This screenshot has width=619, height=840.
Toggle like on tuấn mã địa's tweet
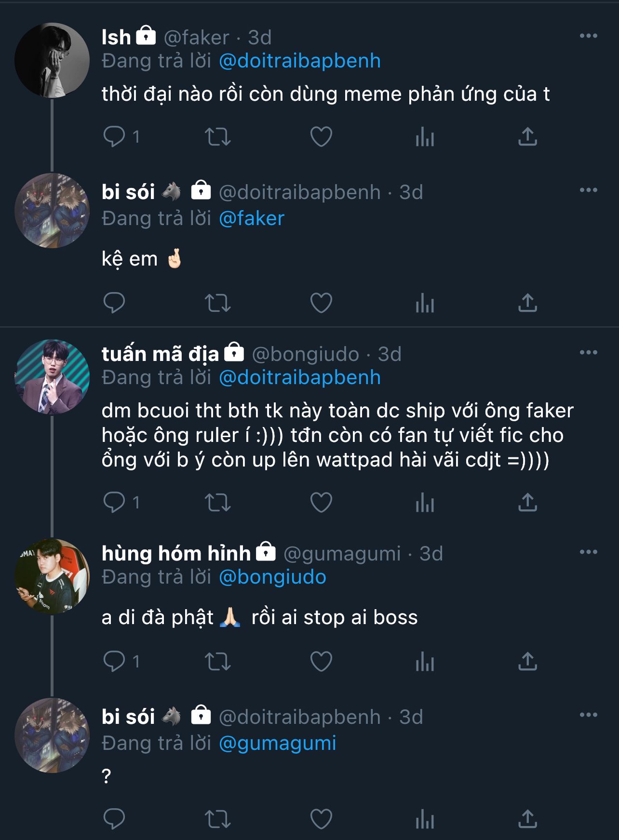(x=321, y=502)
